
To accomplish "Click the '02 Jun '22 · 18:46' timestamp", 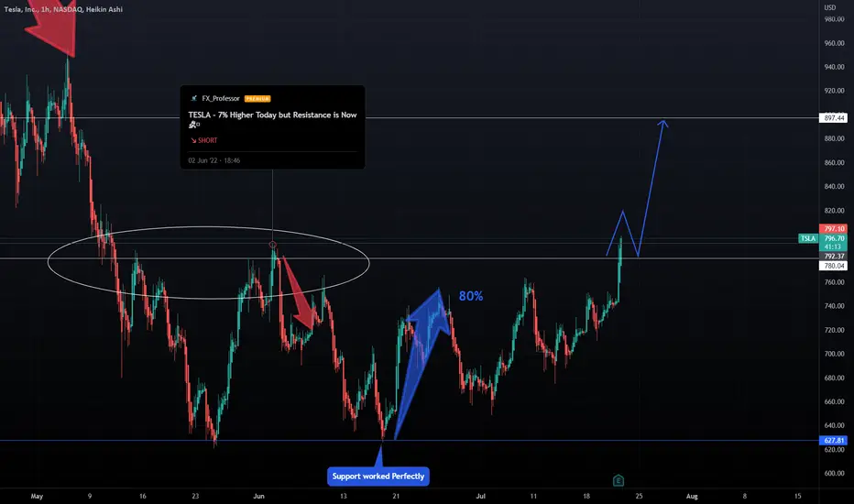I will point(214,160).
